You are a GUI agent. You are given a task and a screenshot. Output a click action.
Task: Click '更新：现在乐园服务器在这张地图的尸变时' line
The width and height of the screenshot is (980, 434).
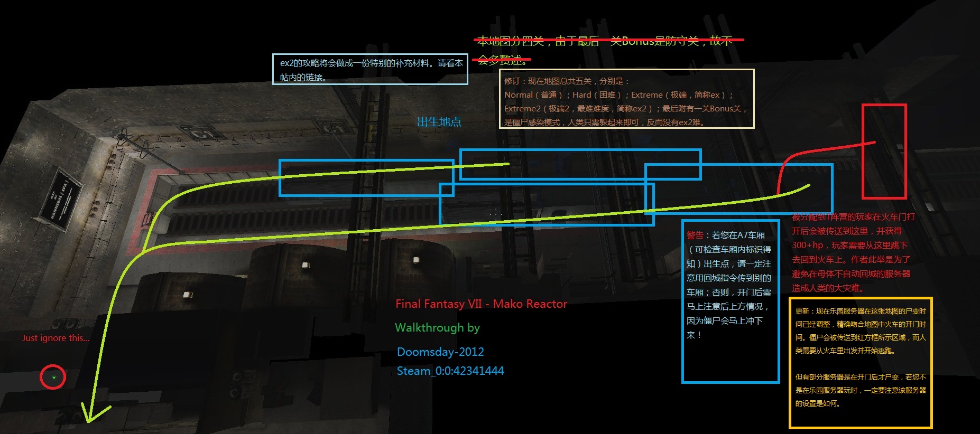(861, 311)
